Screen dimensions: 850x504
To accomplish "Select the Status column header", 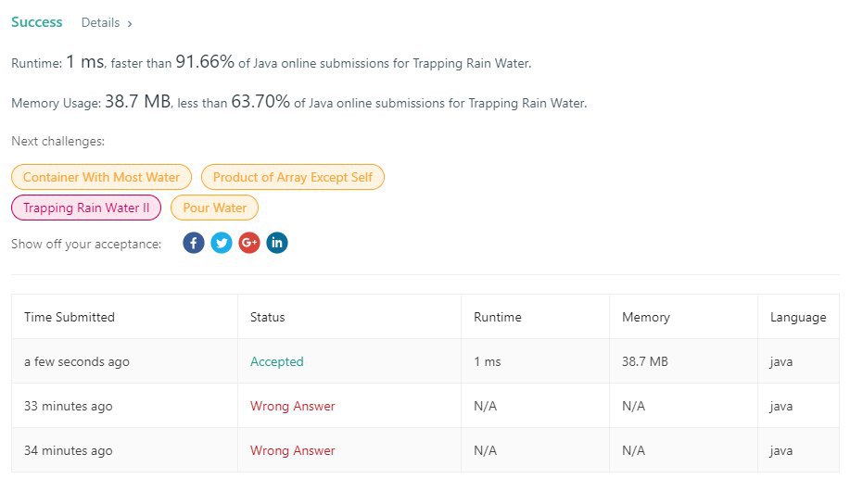I will [267, 317].
